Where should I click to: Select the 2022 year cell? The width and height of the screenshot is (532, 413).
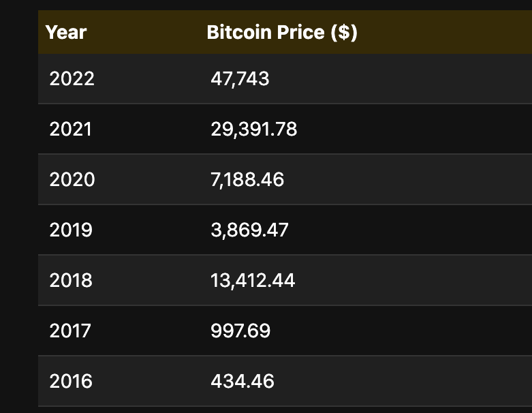[x=72, y=78]
